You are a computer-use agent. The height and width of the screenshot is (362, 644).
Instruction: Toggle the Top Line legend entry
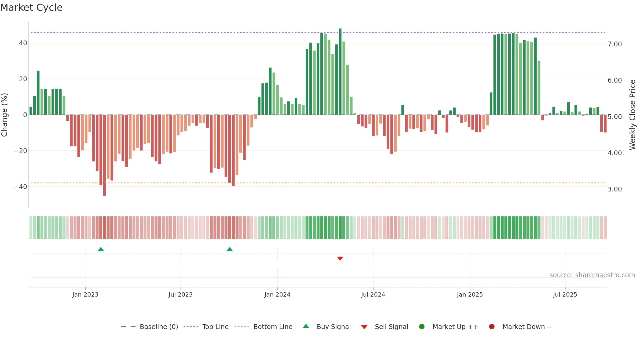[x=206, y=327]
